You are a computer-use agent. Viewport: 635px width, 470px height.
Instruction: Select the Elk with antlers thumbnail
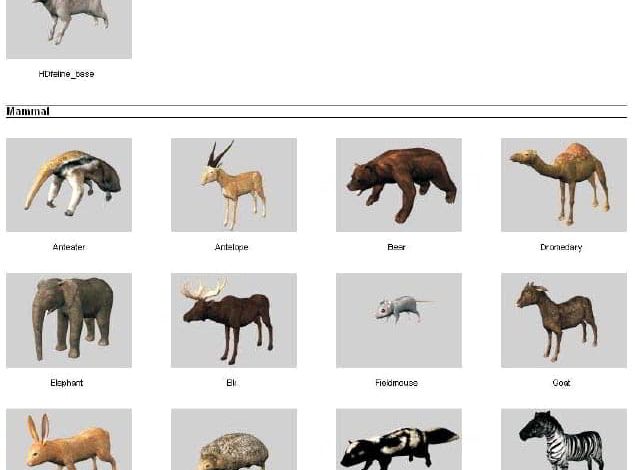tap(234, 320)
